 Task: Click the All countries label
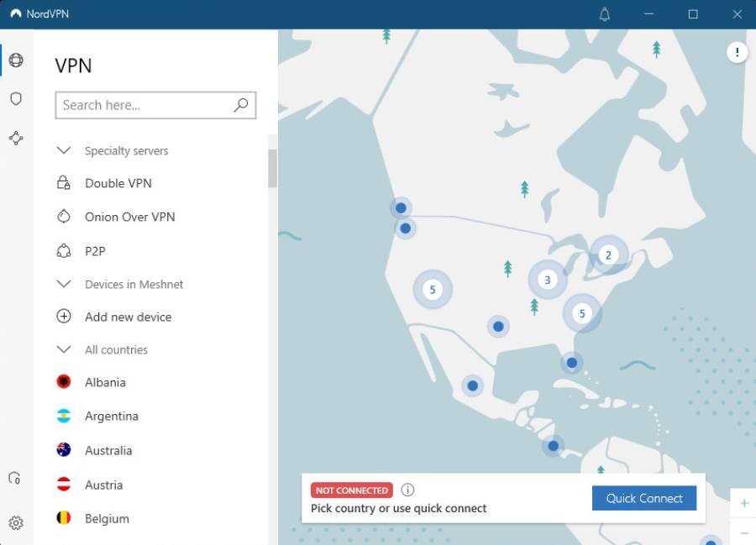116,350
